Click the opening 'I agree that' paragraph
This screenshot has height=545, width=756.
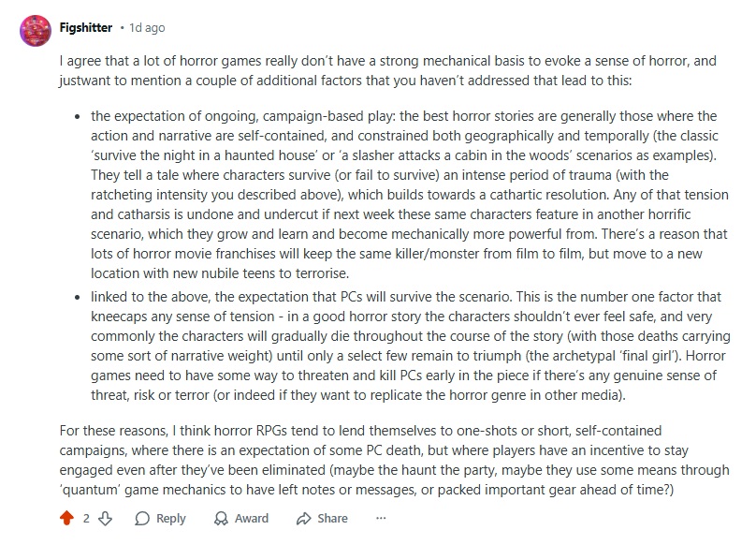click(374, 70)
